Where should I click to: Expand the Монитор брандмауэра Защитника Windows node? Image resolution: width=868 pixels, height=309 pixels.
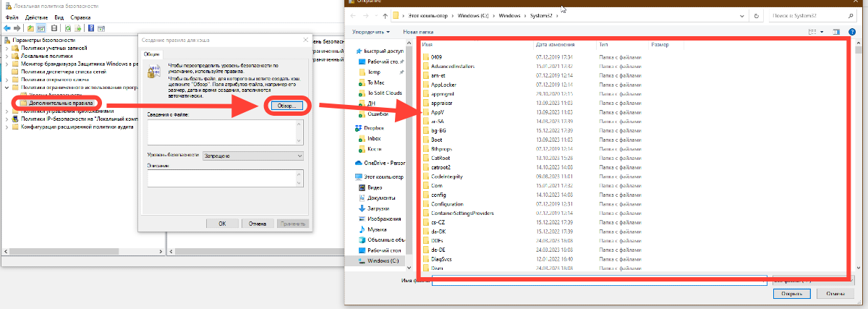[7, 64]
